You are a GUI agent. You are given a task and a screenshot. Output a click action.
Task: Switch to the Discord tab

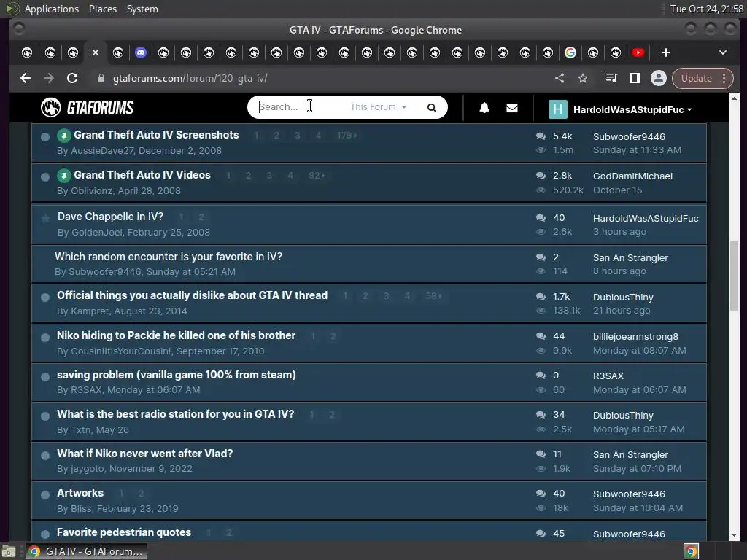[x=141, y=52]
